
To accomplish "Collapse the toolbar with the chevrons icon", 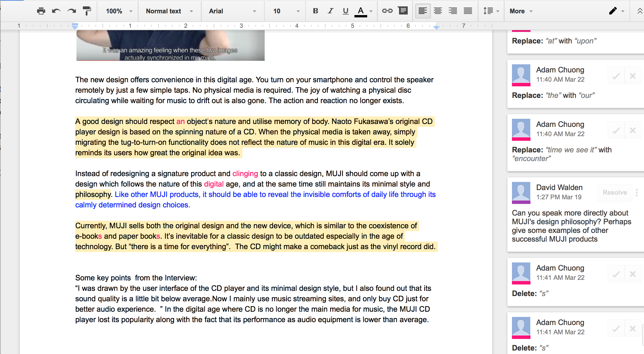I will (x=640, y=11).
